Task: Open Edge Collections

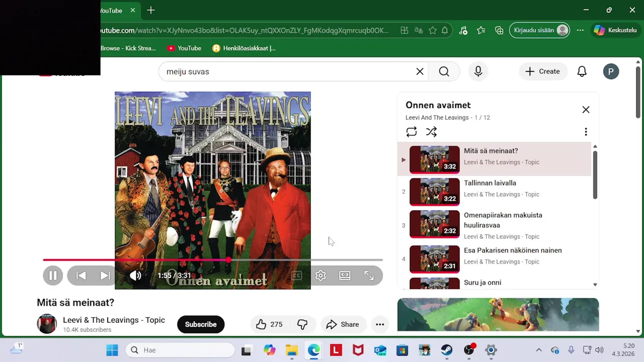Action: point(499,30)
